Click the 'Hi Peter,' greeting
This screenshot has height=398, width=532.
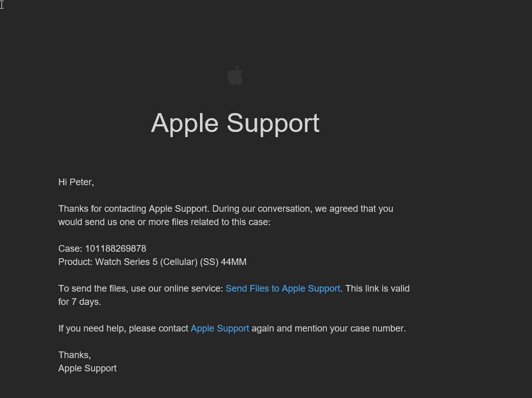pos(76,182)
